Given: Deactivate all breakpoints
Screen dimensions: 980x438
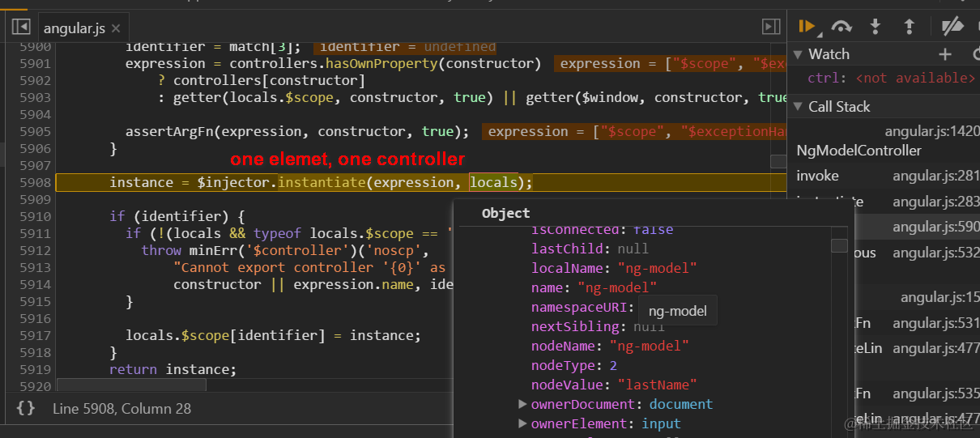Looking at the screenshot, I should [x=952, y=27].
